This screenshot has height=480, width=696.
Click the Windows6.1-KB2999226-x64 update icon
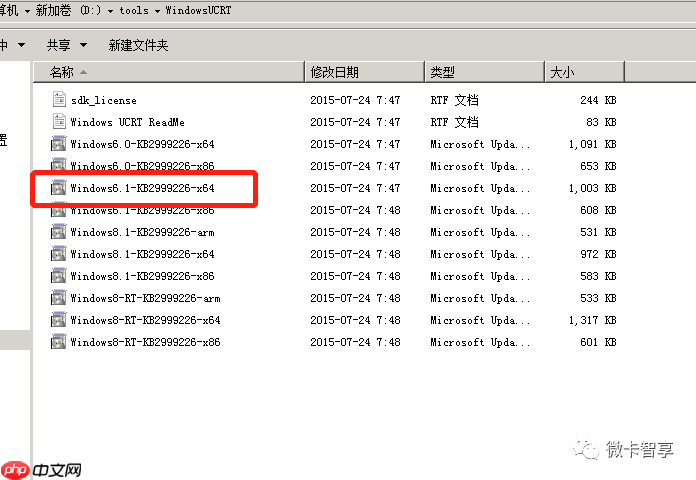coord(58,188)
